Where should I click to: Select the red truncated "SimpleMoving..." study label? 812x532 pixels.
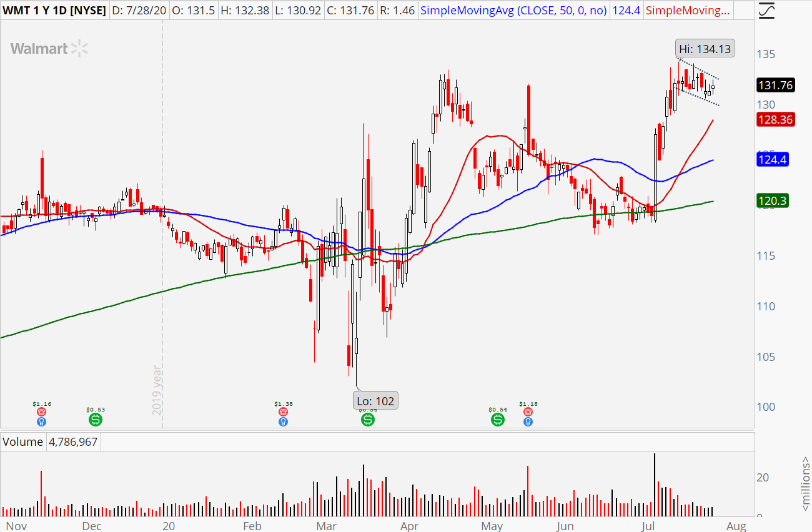pos(687,11)
